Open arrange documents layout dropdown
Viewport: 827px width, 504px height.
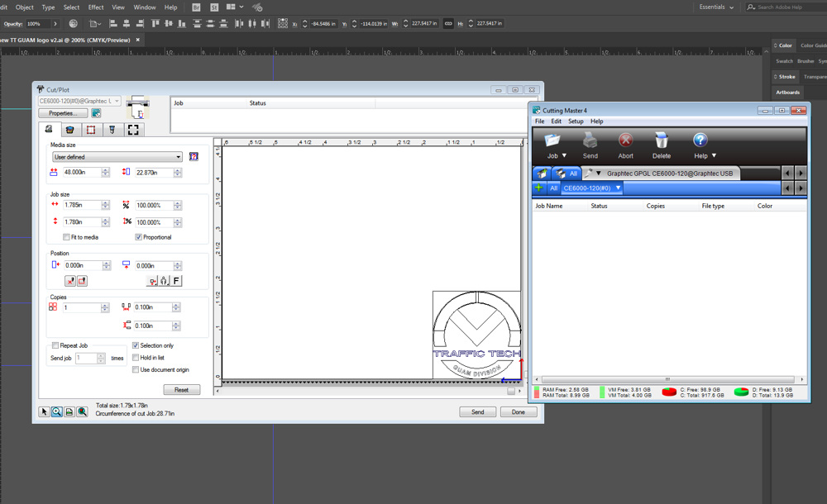coord(235,7)
